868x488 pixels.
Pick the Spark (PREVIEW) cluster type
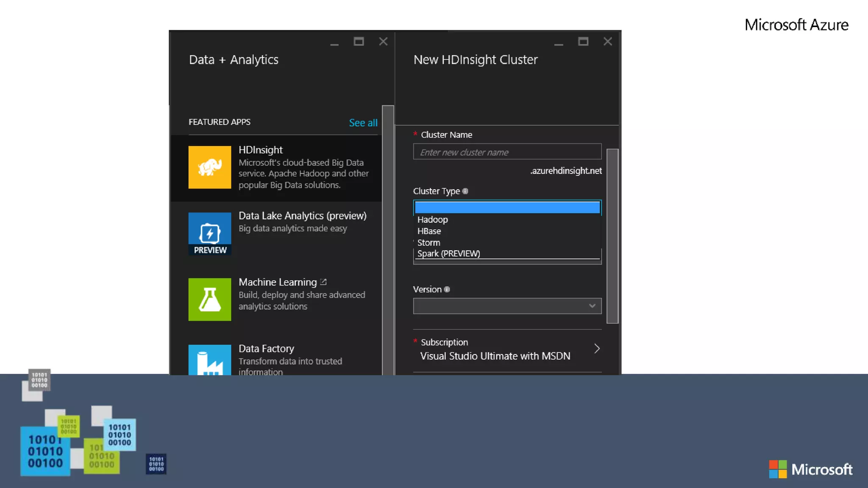(x=448, y=254)
